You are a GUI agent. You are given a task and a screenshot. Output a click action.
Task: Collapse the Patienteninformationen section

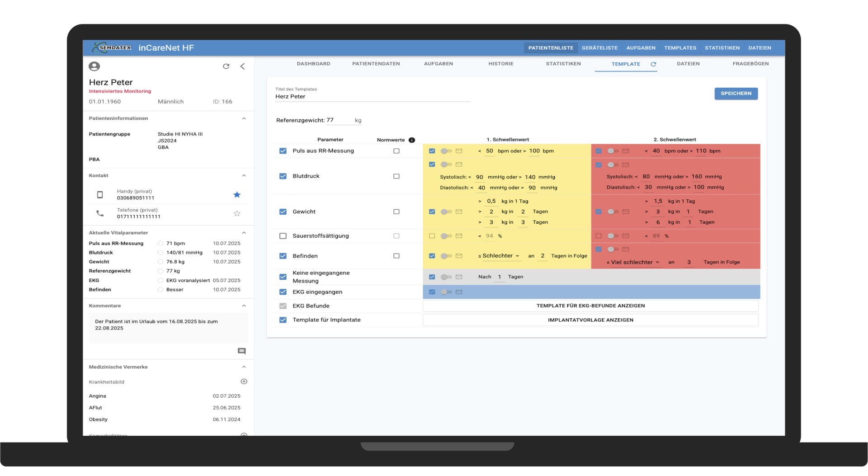tap(244, 118)
